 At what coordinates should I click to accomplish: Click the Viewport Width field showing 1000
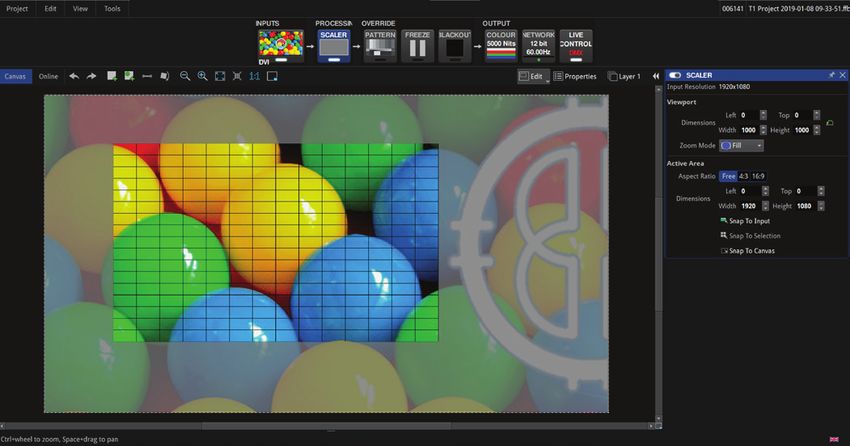(x=749, y=130)
